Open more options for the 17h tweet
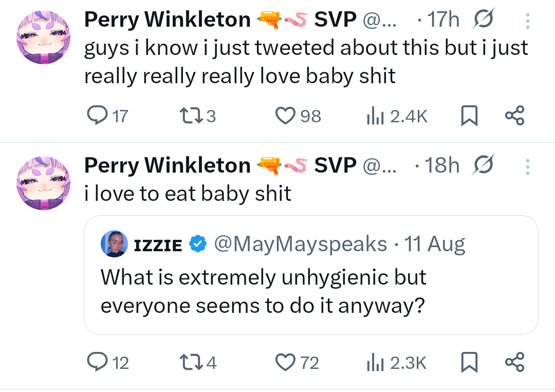The image size is (555, 392). (x=528, y=21)
